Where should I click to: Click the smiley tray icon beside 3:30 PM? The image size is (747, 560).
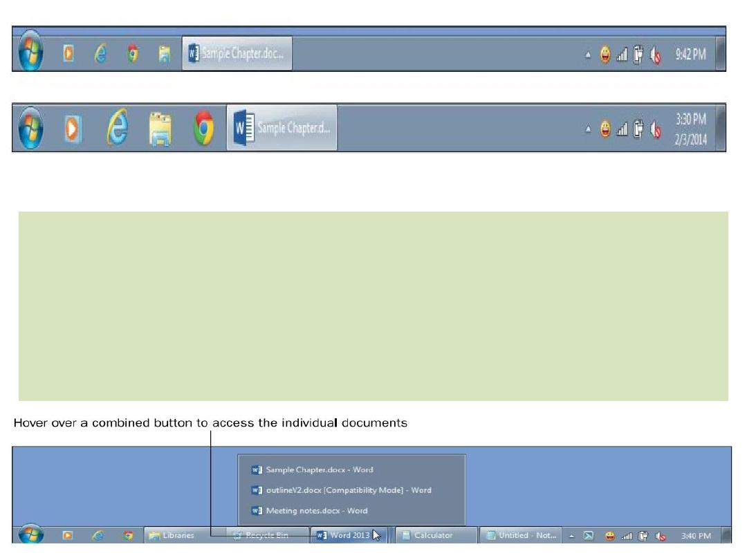pyautogui.click(x=605, y=129)
